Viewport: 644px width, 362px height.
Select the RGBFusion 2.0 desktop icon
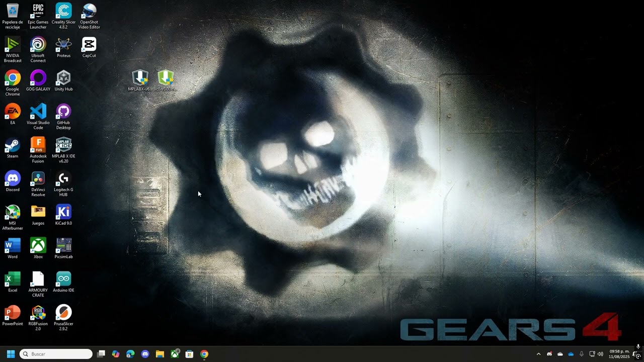[38, 318]
